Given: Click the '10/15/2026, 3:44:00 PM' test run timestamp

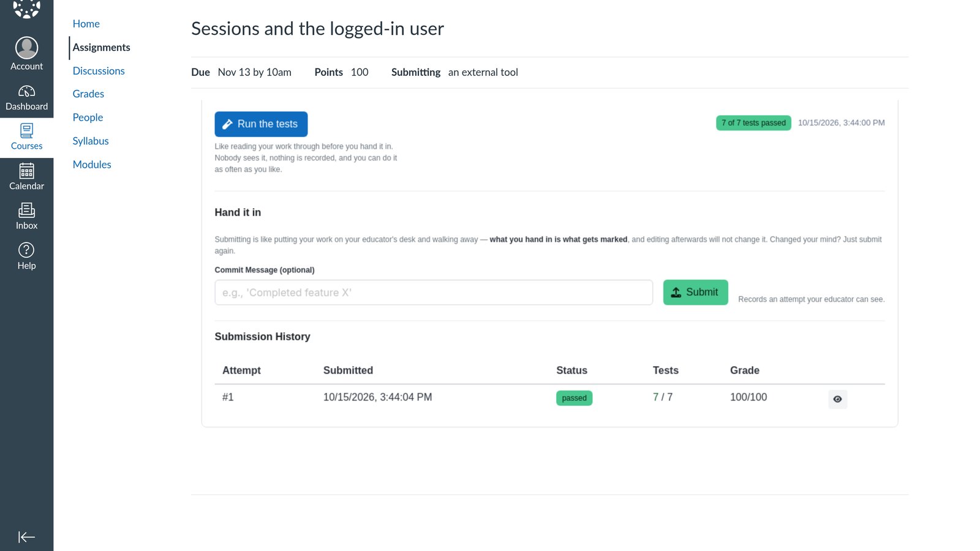Looking at the screenshot, I should (x=841, y=123).
